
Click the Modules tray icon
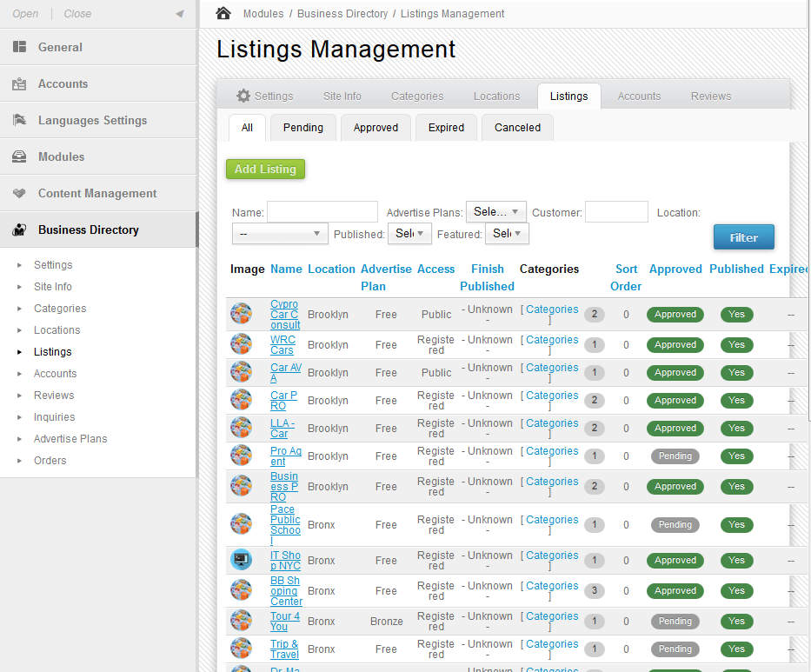click(x=19, y=156)
